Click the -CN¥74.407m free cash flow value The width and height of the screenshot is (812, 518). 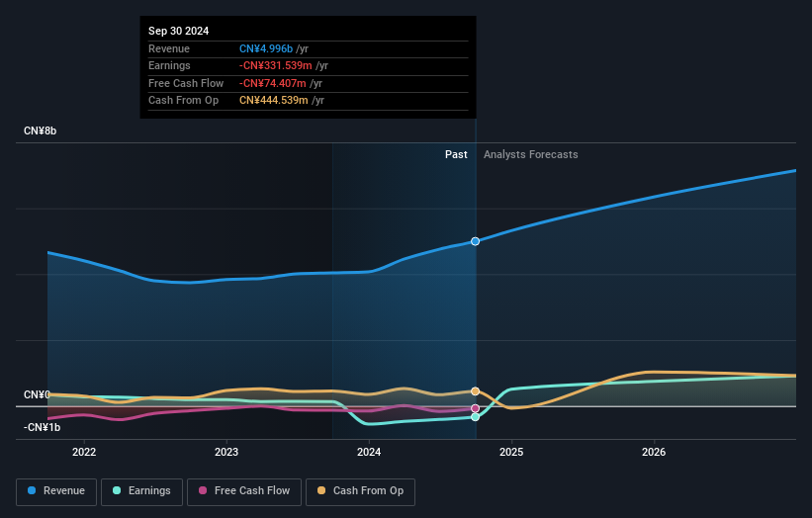272,83
